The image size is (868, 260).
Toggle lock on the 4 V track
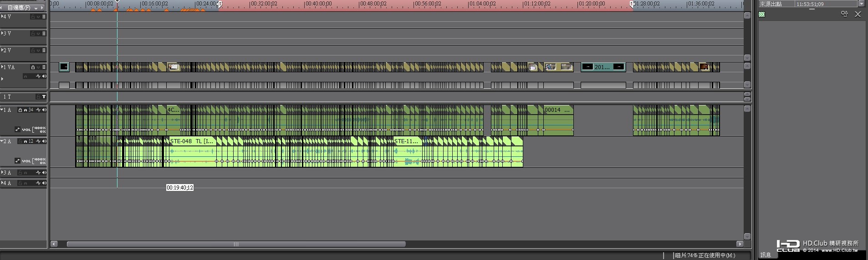pos(33,17)
